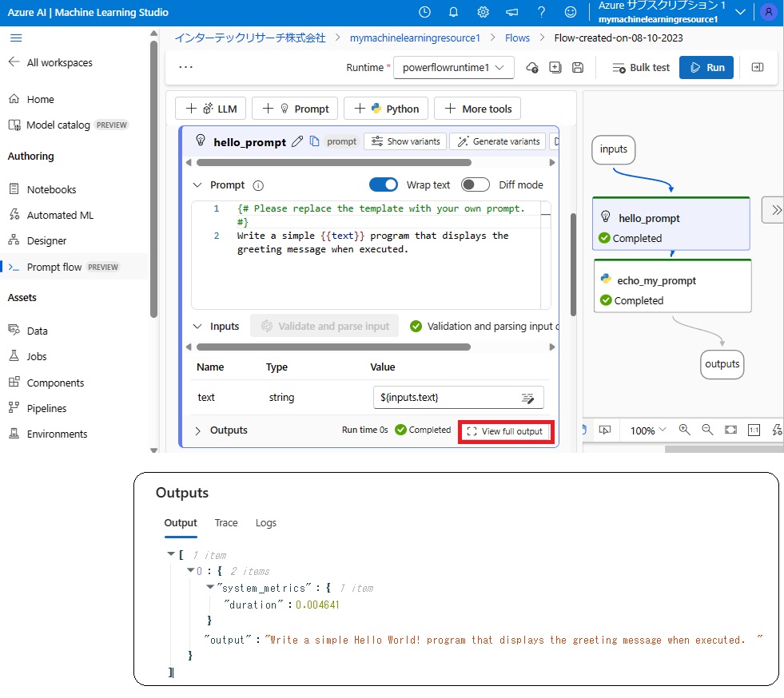Click View full output
This screenshot has width=784, height=698.
pyautogui.click(x=505, y=431)
